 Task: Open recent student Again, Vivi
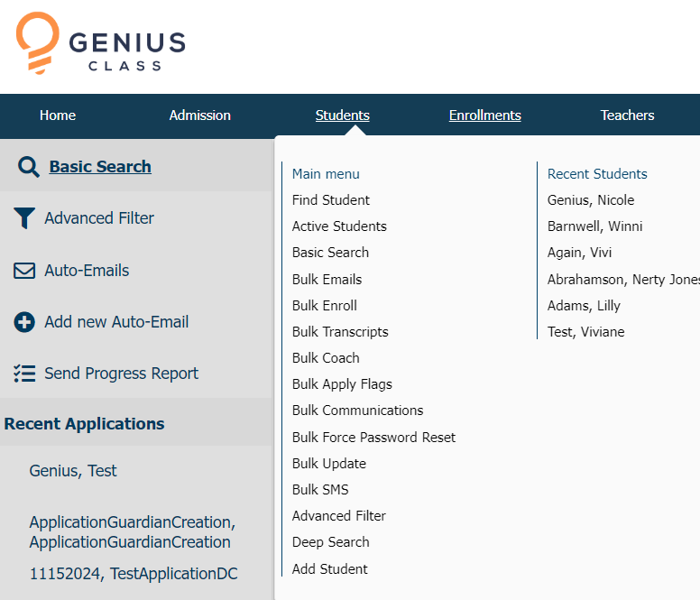[579, 253]
